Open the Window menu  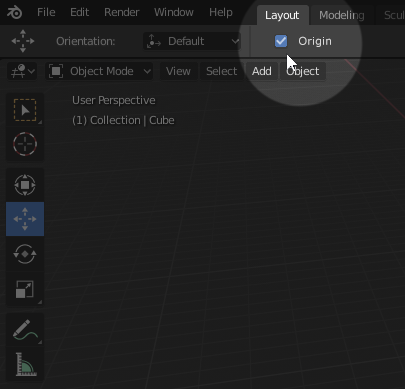tap(174, 12)
